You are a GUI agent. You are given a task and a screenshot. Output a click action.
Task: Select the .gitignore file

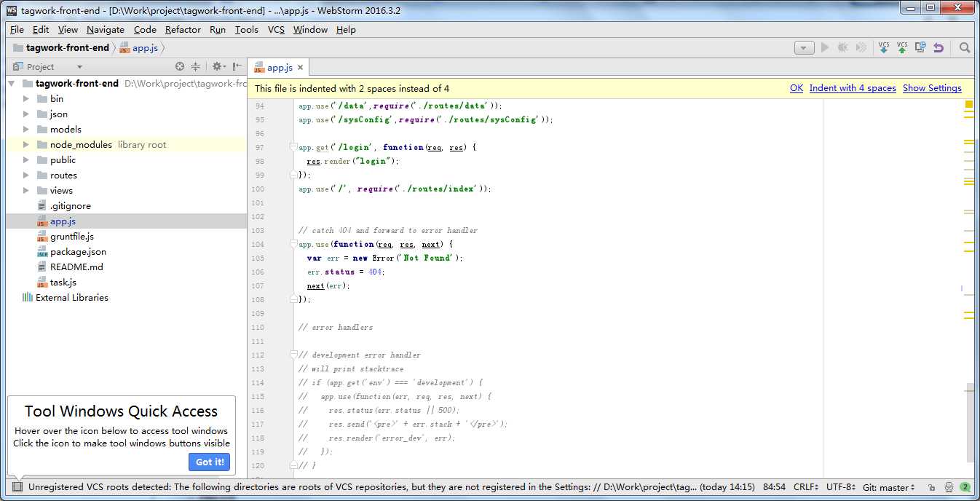pos(71,205)
